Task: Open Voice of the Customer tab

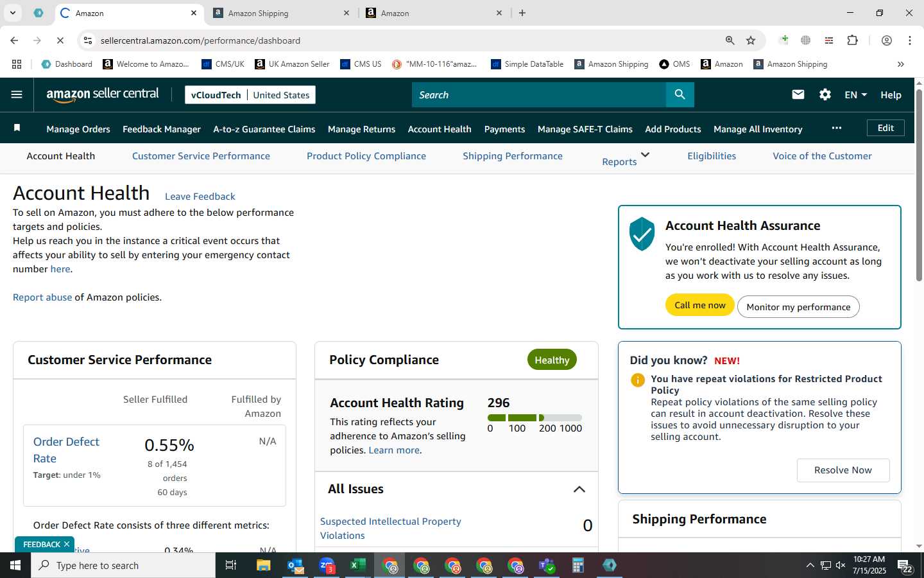Action: point(822,156)
